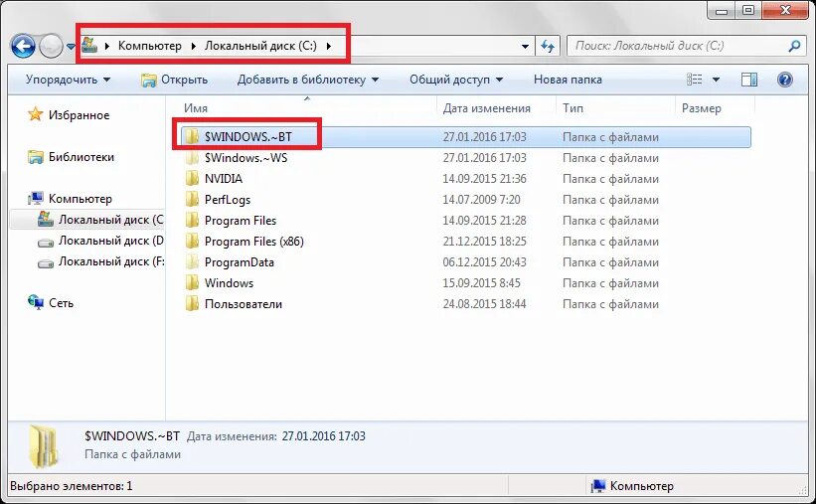The height and width of the screenshot is (504, 816).
Task: Open Избранное in navigation pane
Action: point(80,115)
